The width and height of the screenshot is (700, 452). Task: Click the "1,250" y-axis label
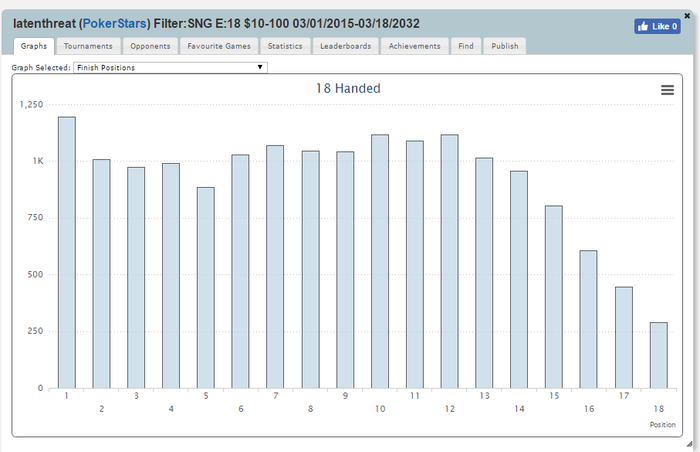(31, 105)
